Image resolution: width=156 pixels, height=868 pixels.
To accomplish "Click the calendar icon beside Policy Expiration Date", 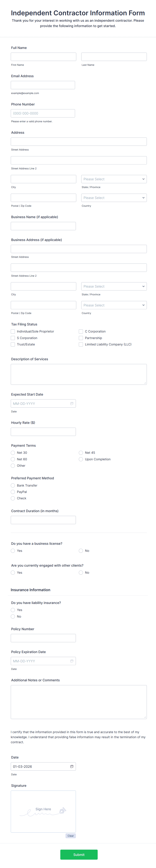I will 72,661.
